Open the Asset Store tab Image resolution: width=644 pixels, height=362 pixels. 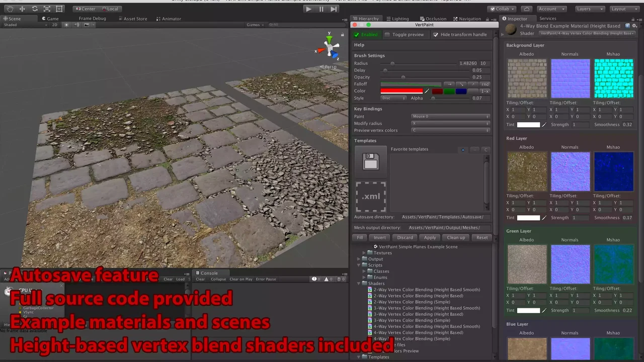[132, 19]
